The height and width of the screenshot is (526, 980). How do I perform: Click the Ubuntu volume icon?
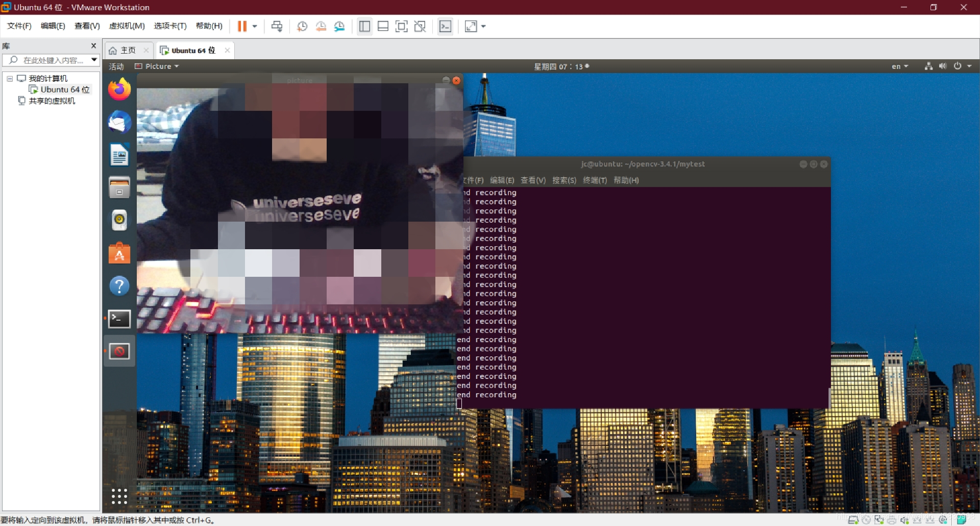tap(943, 66)
